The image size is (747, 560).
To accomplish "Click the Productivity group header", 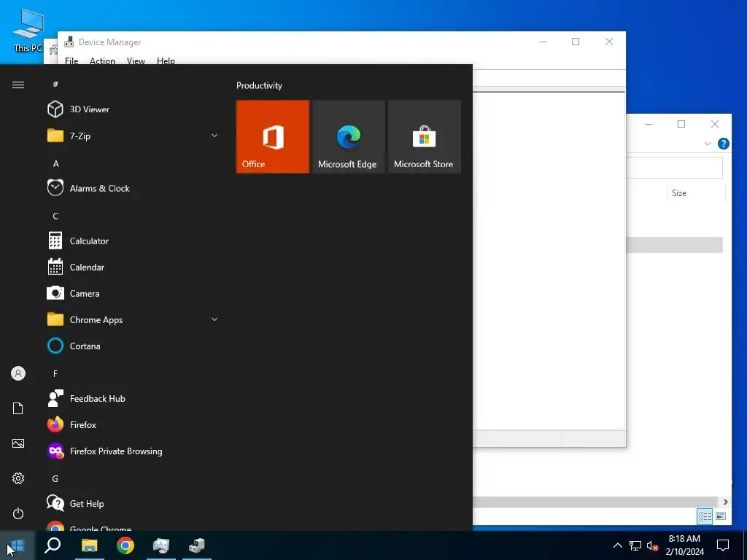I will [259, 86].
